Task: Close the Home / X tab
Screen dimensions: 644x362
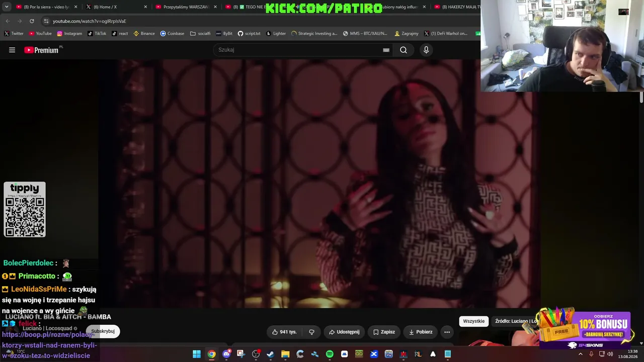Action: [x=145, y=7]
